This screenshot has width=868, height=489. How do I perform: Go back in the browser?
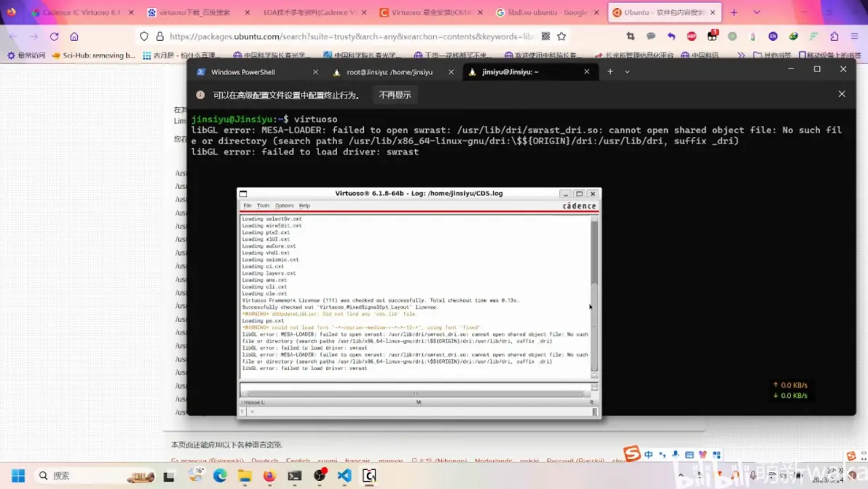point(13,36)
